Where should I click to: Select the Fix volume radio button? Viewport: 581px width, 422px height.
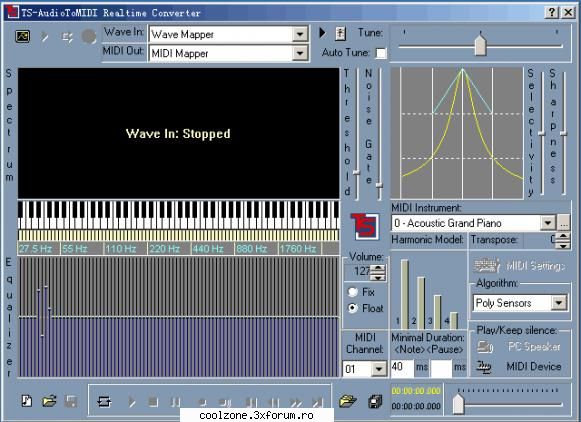tap(353, 292)
